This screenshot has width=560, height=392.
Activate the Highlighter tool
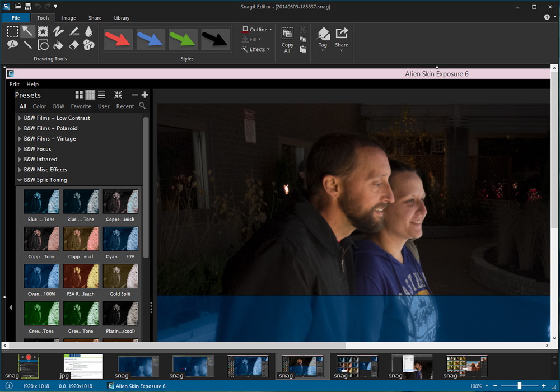click(x=74, y=31)
